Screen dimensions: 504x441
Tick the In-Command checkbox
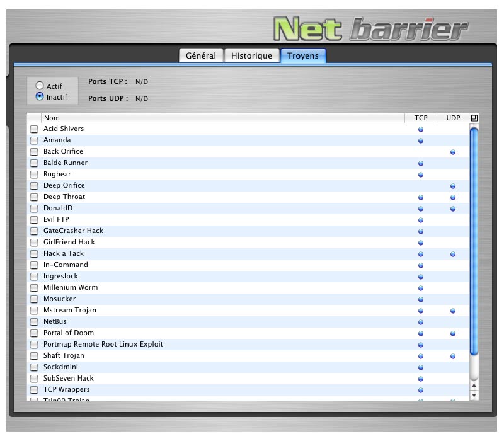[x=34, y=265]
